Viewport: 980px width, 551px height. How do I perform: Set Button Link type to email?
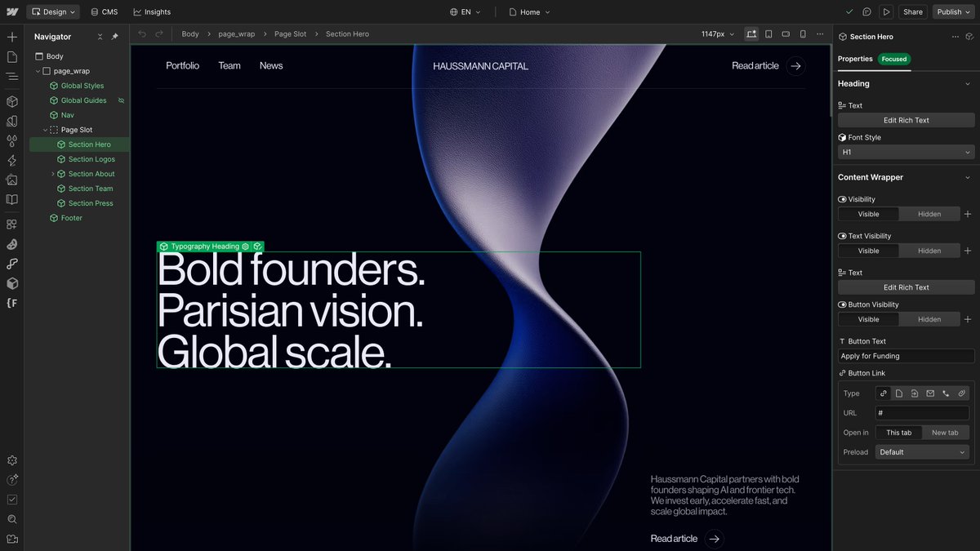(x=930, y=393)
